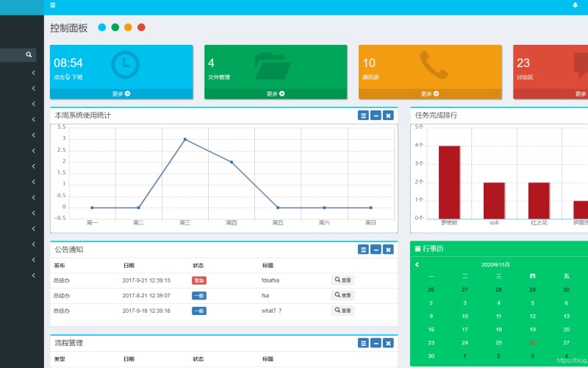Click the clock icon on the blue card
Viewport: 588px width, 368px height.
[125, 65]
